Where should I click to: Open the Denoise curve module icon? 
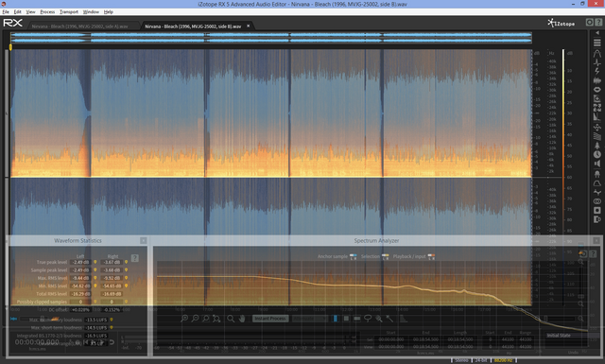[x=596, y=117]
